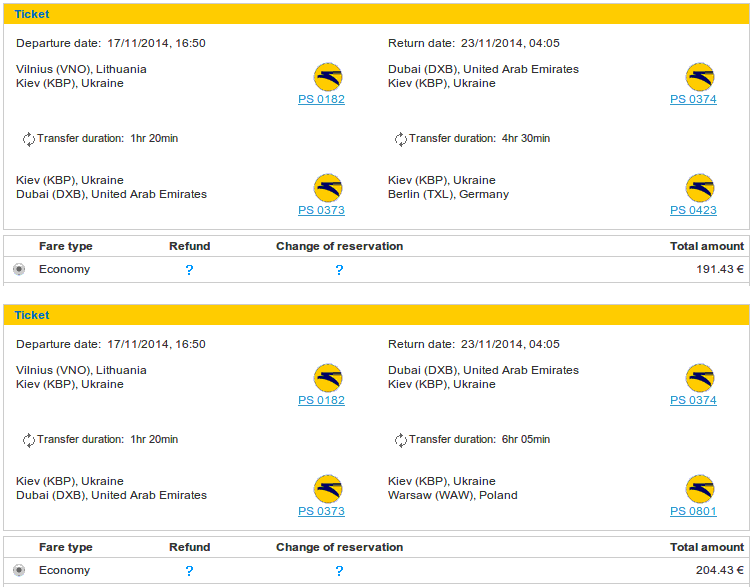This screenshot has height=588, width=756.
Task: Click the total amount 191.43 €
Action: 719,269
